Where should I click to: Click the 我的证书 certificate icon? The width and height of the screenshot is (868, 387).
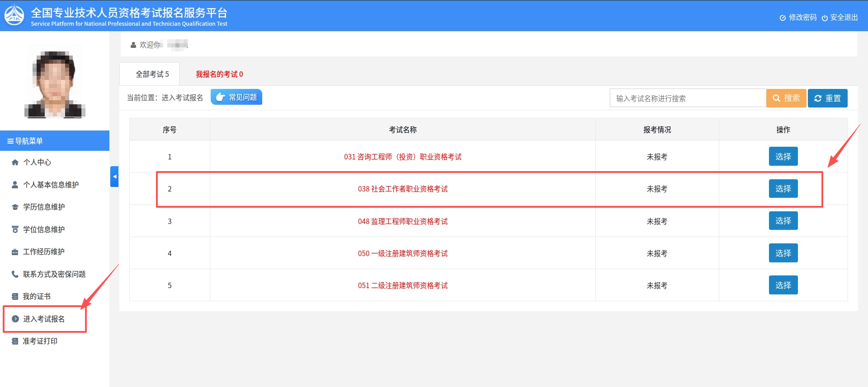coord(15,297)
